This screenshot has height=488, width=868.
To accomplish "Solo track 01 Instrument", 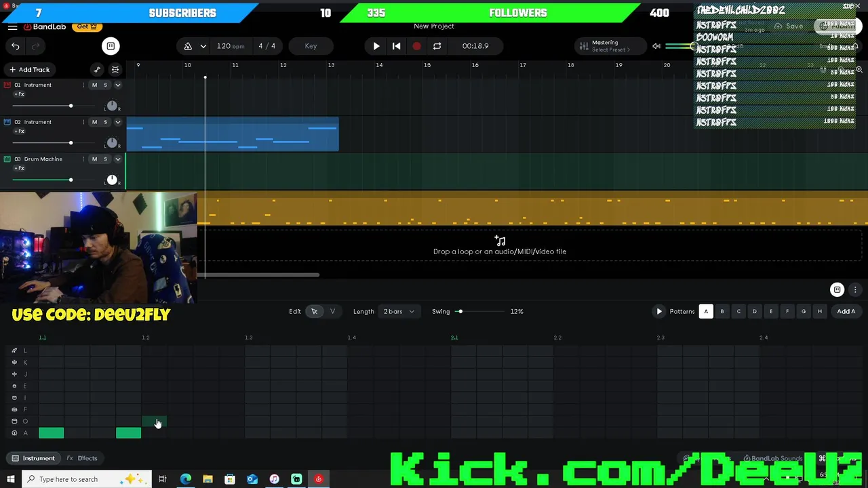I will pos(105,85).
